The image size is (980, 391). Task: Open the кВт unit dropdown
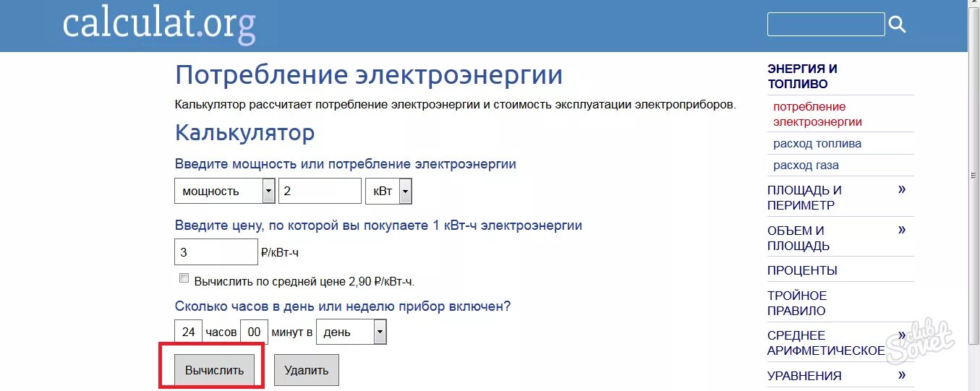click(388, 192)
